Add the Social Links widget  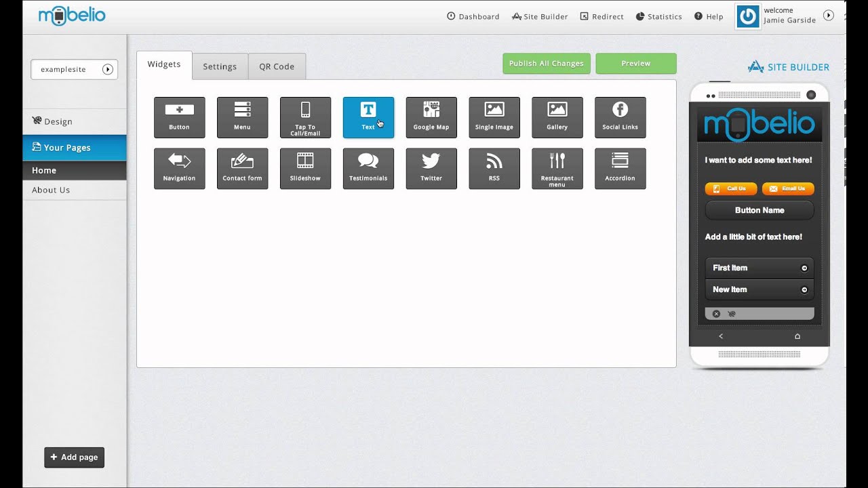pyautogui.click(x=620, y=117)
